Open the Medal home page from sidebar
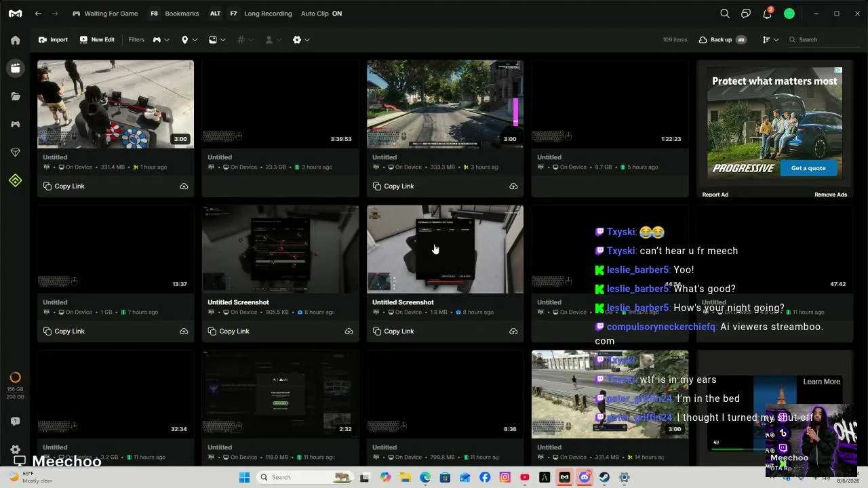The width and height of the screenshot is (868, 488). coord(15,40)
